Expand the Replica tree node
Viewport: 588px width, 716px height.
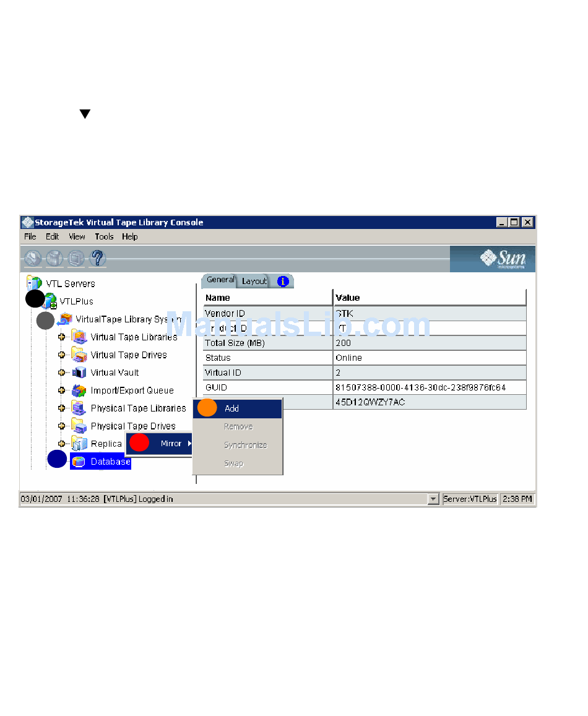[61, 444]
